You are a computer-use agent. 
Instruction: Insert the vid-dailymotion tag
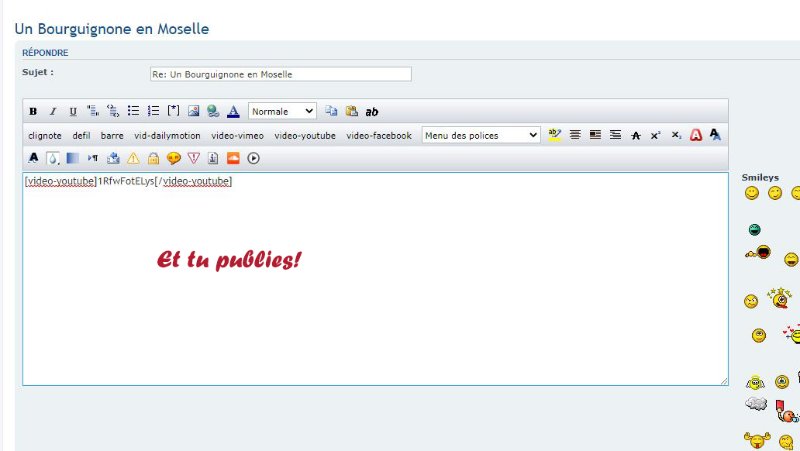point(167,135)
